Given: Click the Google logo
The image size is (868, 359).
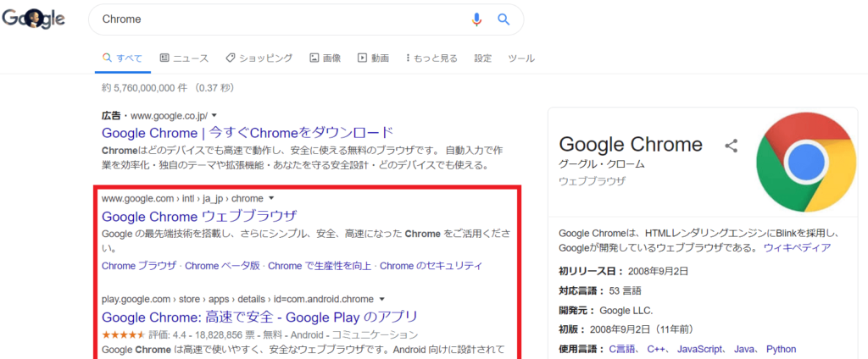Looking at the screenshot, I should click(34, 19).
